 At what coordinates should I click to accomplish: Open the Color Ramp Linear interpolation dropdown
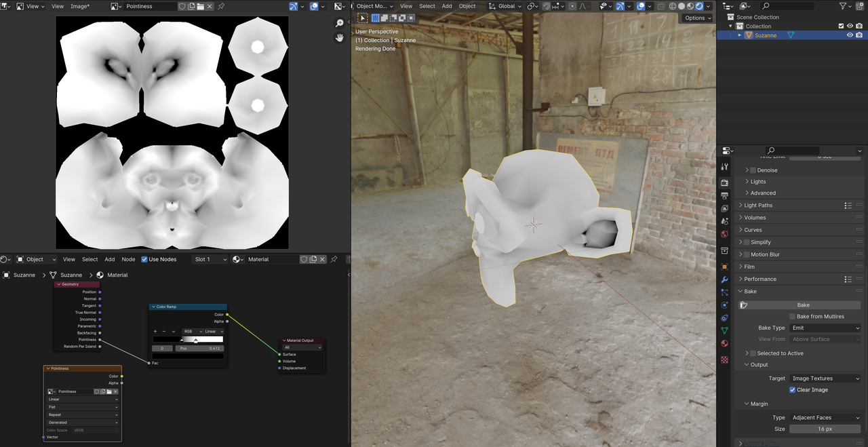point(214,332)
